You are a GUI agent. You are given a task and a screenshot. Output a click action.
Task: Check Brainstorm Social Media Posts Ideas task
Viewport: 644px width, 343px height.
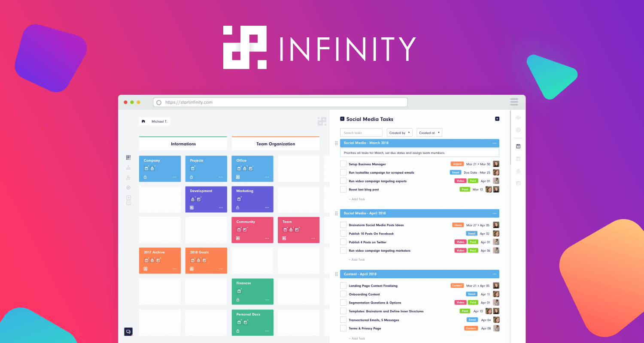click(x=343, y=225)
